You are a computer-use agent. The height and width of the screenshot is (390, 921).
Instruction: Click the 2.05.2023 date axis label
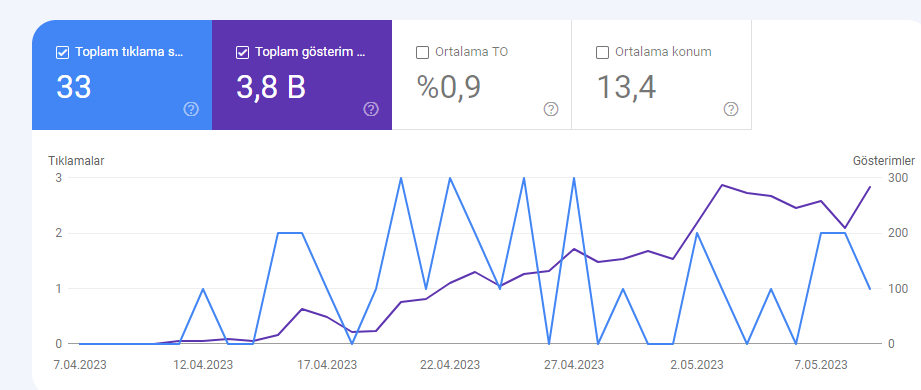click(697, 365)
